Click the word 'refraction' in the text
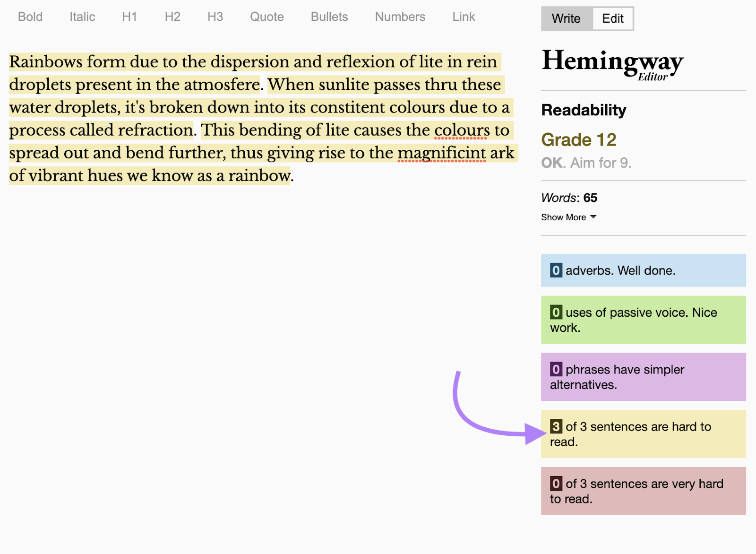The width and height of the screenshot is (756, 554). (x=155, y=130)
